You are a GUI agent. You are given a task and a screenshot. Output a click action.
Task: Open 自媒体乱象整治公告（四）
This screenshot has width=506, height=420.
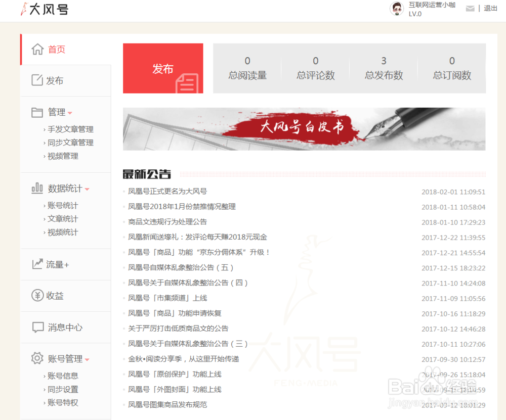(x=188, y=283)
